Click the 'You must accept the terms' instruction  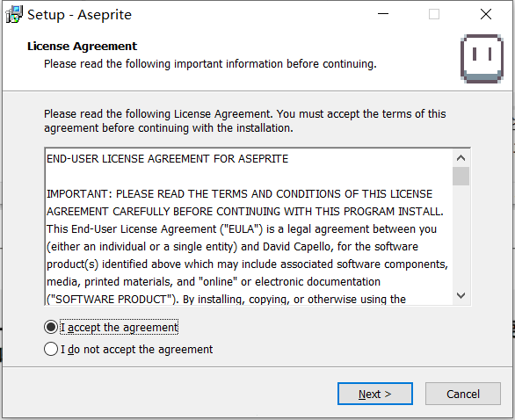pos(361,114)
